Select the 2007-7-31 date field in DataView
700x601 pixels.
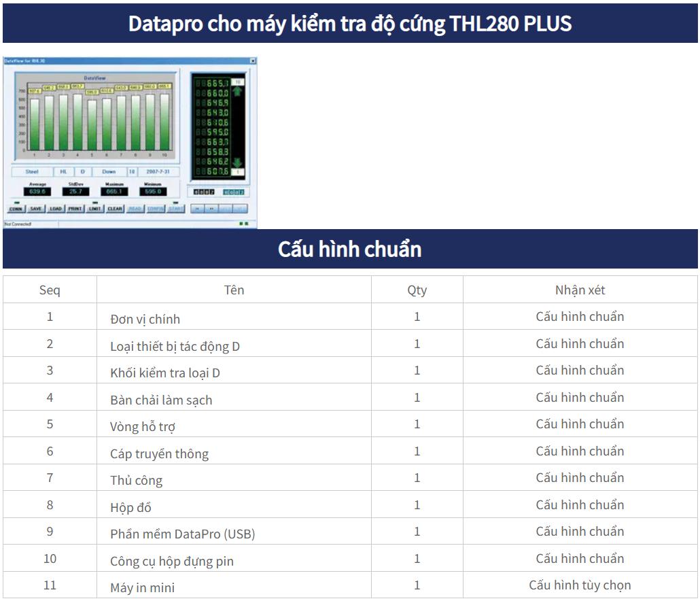tap(158, 171)
